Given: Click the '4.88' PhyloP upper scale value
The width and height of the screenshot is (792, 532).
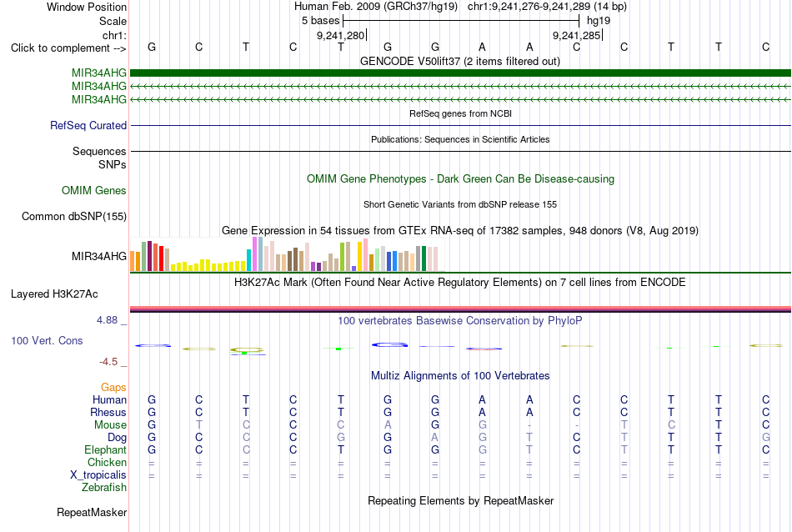Looking at the screenshot, I should [x=107, y=320].
